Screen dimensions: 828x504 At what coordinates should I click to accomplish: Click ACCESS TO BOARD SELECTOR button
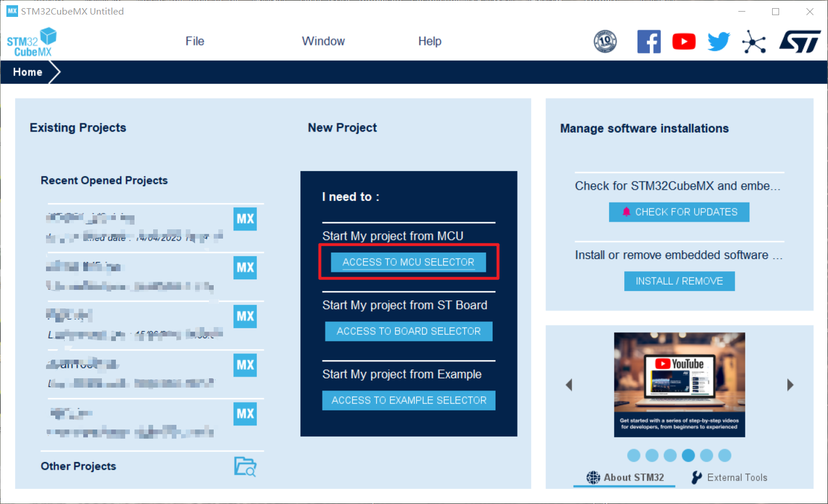click(x=409, y=331)
